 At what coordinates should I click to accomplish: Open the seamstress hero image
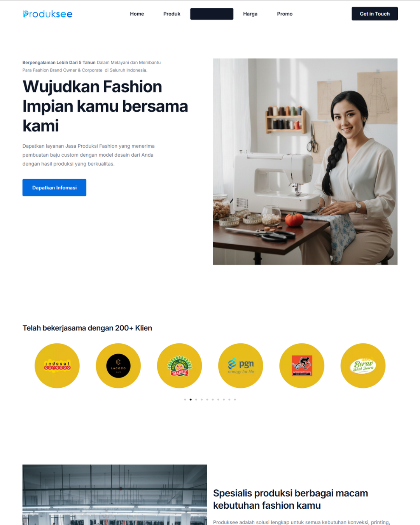point(305,161)
